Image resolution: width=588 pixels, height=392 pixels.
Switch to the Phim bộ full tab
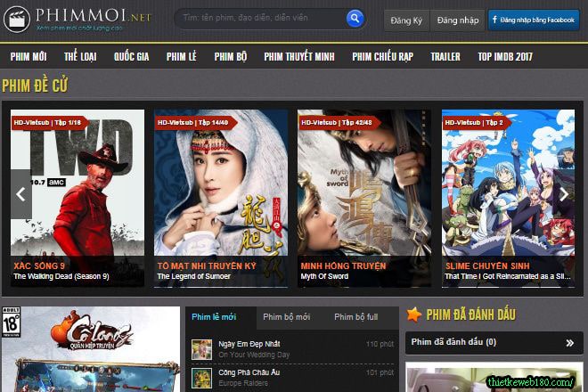[x=355, y=317]
